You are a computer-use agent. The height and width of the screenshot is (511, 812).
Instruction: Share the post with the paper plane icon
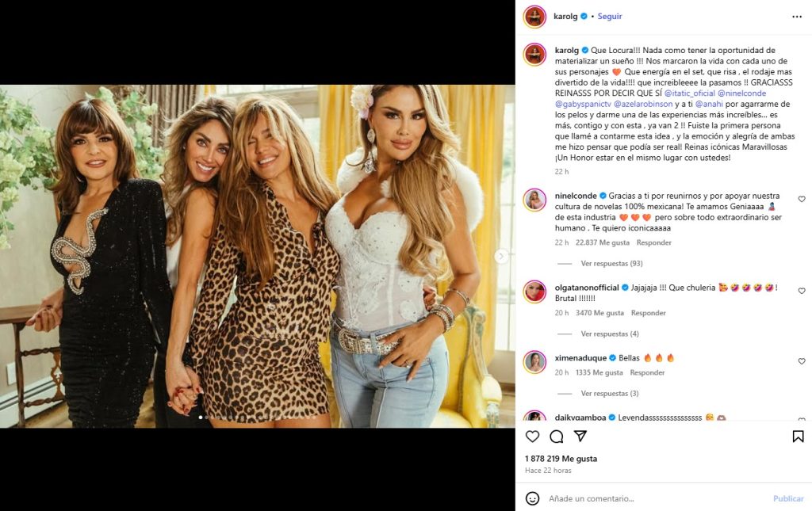[x=580, y=437]
